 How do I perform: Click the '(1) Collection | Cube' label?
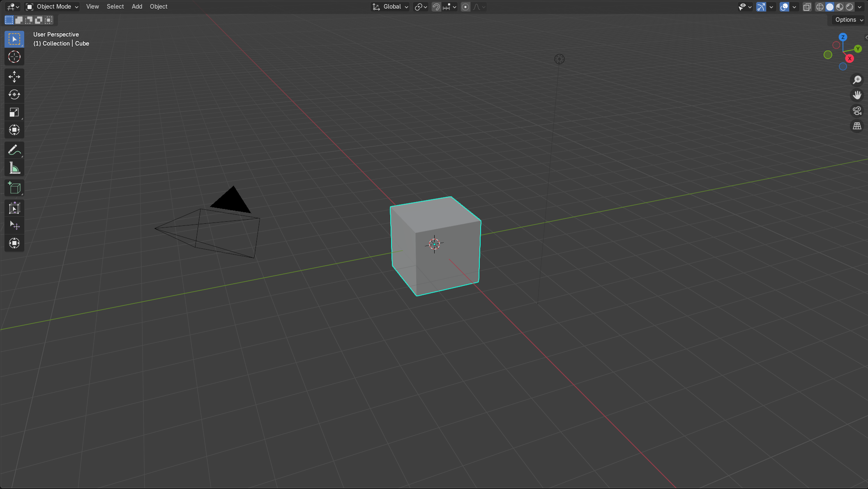[61, 44]
